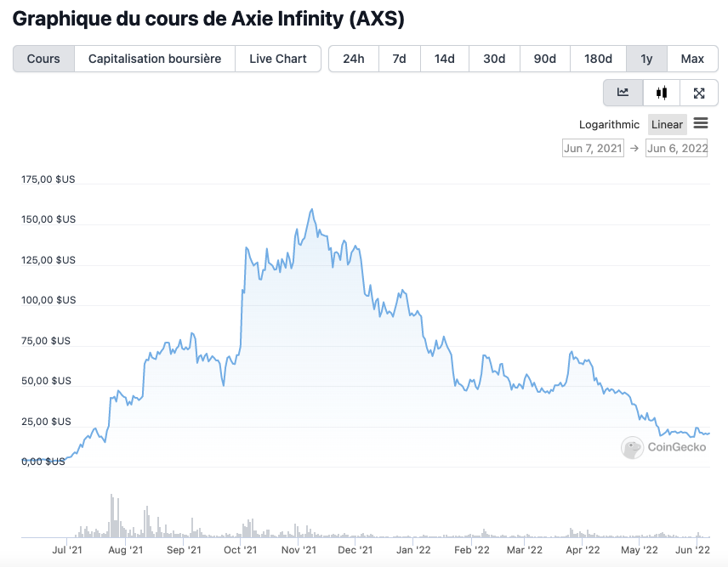The height and width of the screenshot is (567, 728).
Task: Select the 24h time range
Action: pos(354,59)
